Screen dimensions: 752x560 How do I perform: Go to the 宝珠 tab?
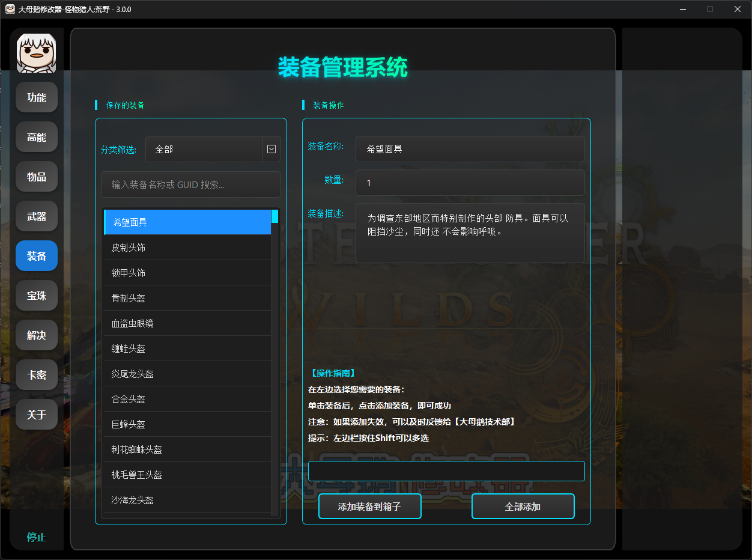[x=37, y=296]
